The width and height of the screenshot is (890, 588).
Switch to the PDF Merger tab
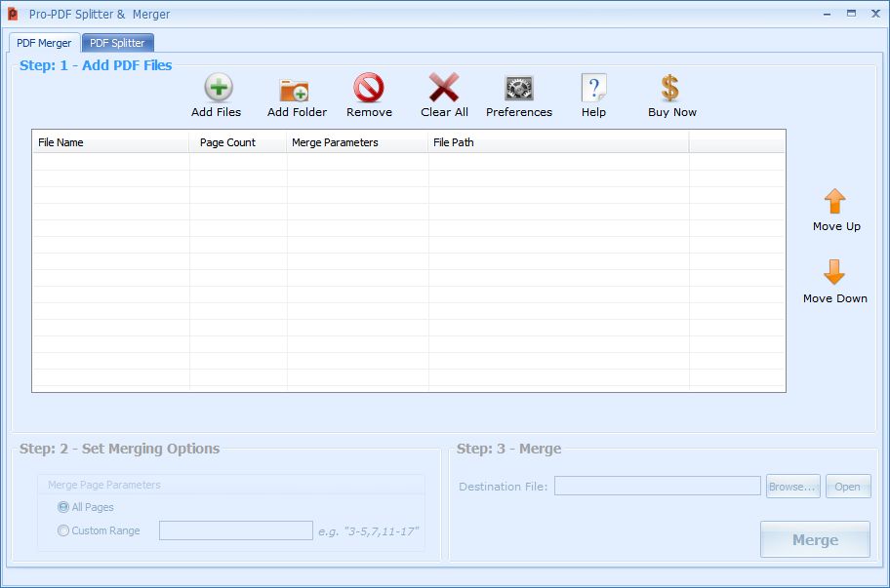pyautogui.click(x=44, y=43)
